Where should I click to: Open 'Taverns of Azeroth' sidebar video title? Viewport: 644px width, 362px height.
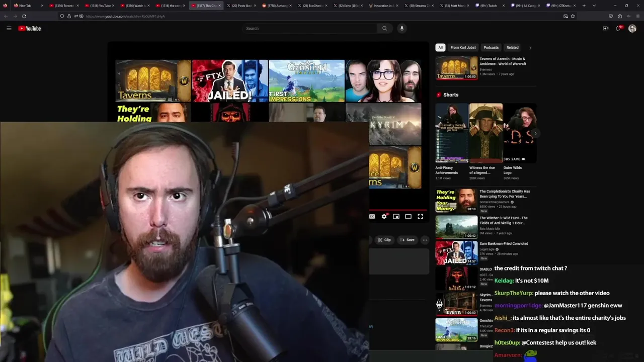pos(503,61)
